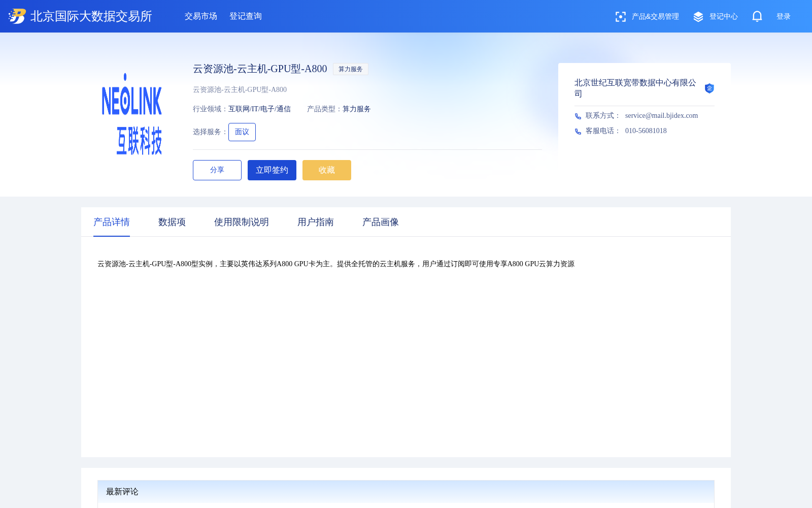Click the gray subtitle 云资源池-云主机-GPU型-A800

[x=240, y=90]
